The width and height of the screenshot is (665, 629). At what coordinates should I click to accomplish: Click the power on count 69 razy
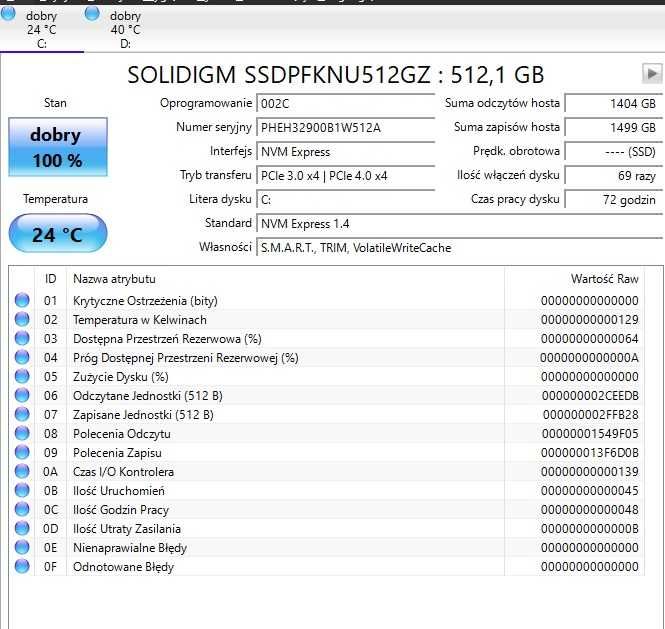pos(613,176)
